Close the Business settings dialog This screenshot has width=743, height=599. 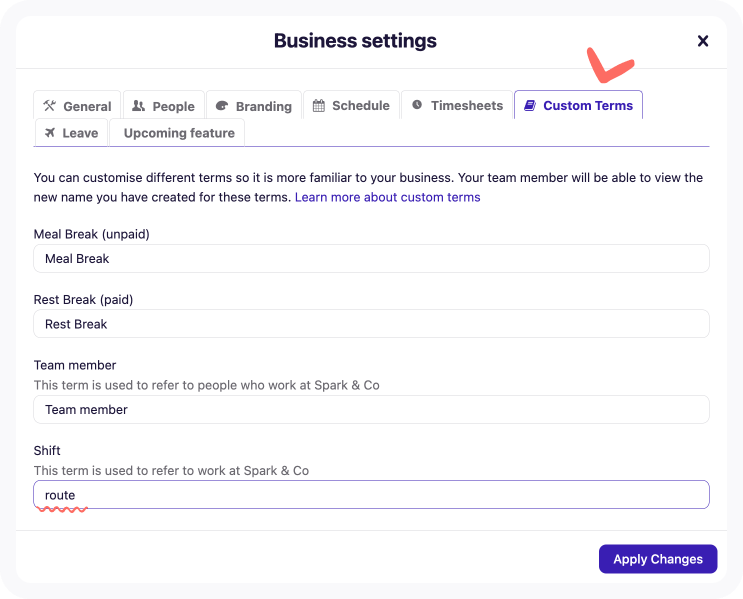tap(703, 41)
